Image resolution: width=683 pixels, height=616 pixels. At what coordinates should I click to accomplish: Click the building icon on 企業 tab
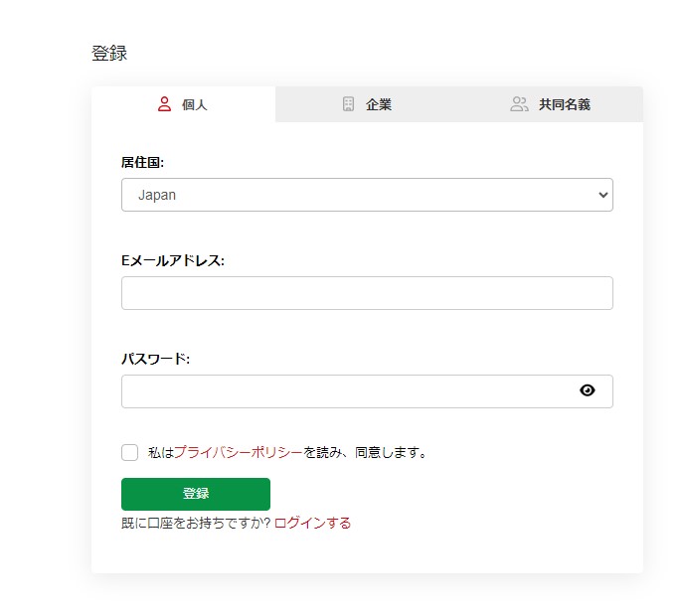[348, 103]
